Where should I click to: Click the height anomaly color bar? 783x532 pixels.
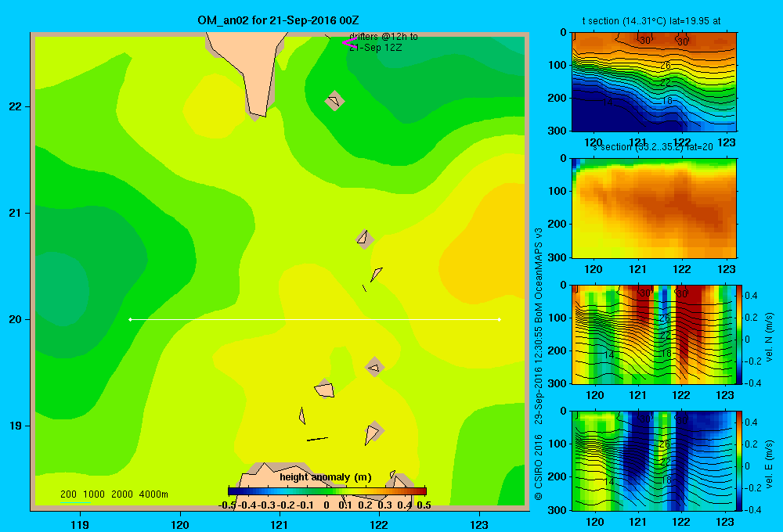327,491
